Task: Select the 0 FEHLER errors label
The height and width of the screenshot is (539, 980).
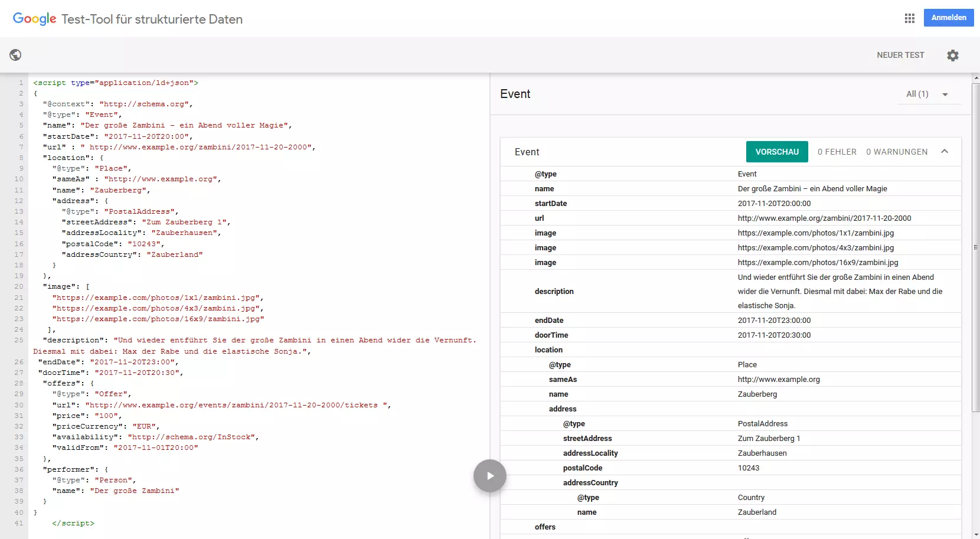Action: point(837,152)
